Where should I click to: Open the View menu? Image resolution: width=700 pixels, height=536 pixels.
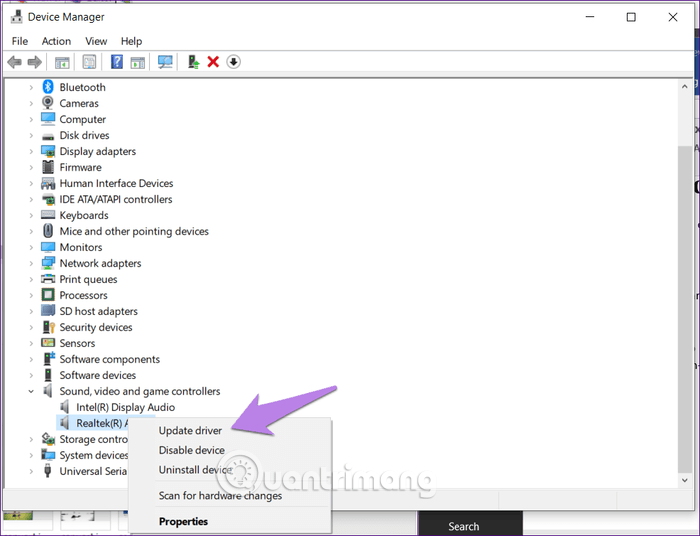(x=96, y=41)
